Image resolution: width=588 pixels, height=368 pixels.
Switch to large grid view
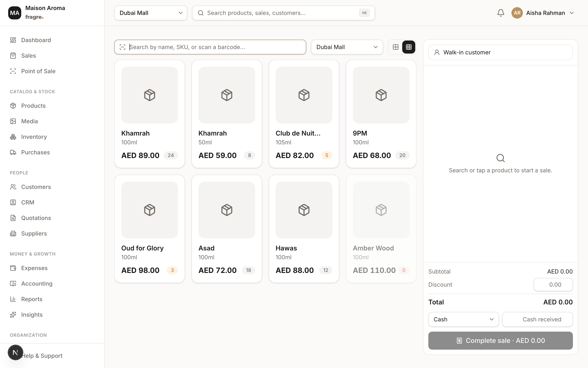coord(395,47)
